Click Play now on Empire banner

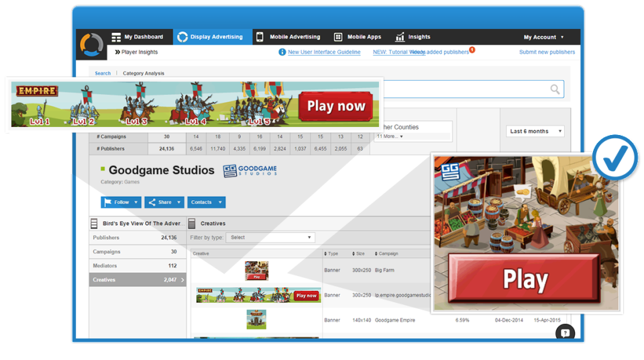[336, 106]
